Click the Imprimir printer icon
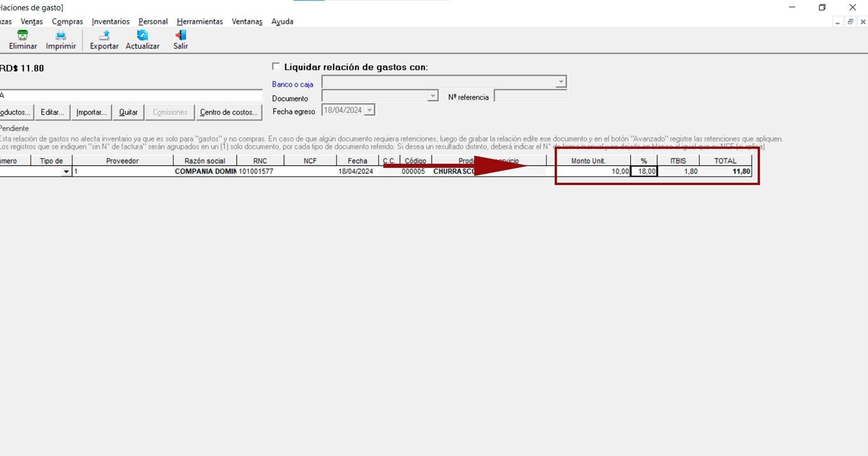868x456 pixels. [61, 35]
